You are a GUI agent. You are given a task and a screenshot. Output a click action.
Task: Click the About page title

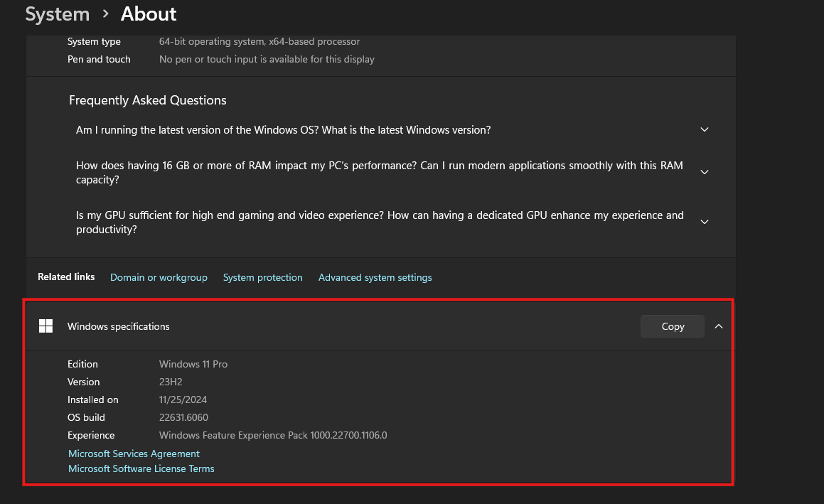pyautogui.click(x=149, y=14)
